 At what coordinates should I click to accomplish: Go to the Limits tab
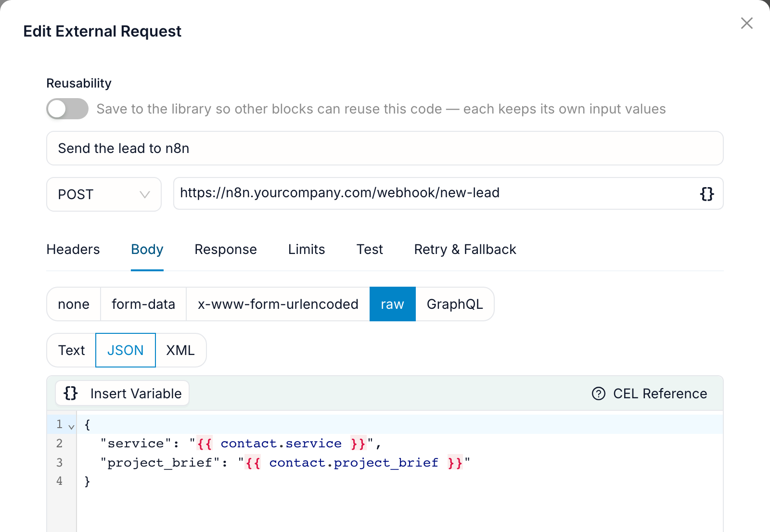307,249
